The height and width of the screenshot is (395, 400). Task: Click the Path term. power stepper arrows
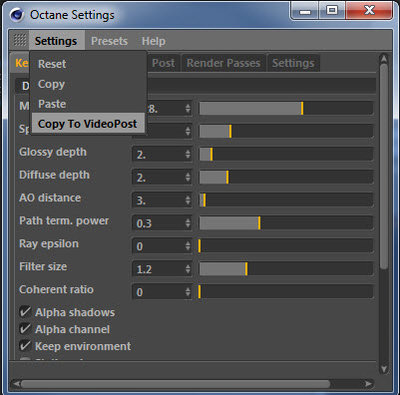188,223
